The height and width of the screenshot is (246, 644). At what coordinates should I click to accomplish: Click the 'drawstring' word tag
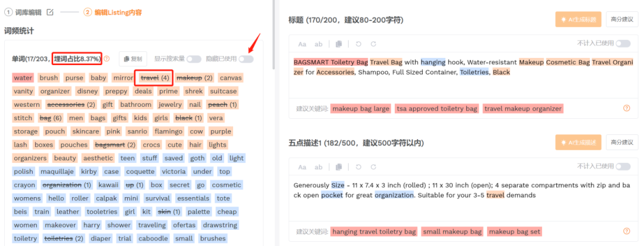tap(221, 225)
